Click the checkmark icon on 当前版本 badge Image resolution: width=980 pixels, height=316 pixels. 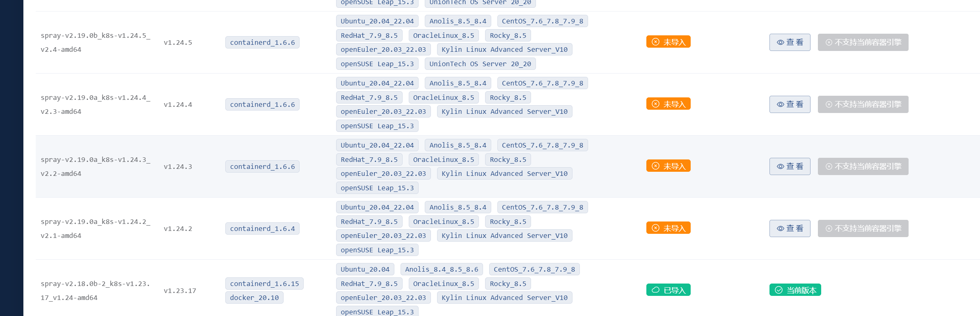(779, 289)
